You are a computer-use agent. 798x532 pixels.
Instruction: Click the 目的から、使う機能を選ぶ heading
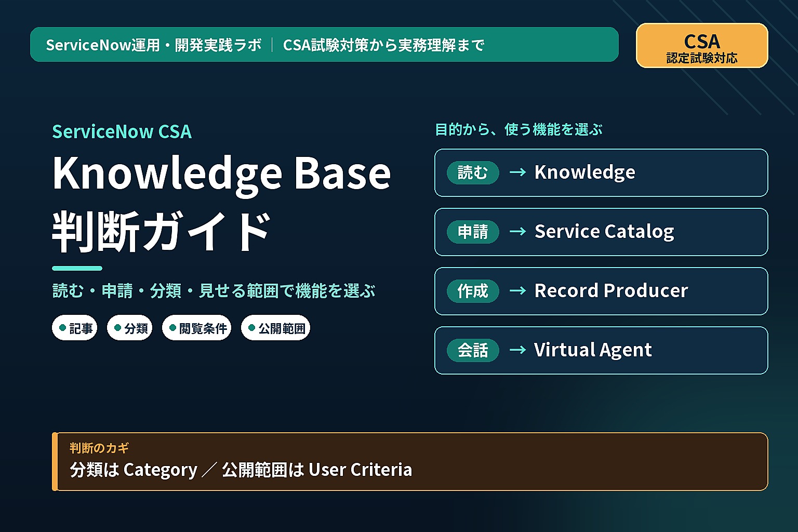pyautogui.click(x=518, y=129)
